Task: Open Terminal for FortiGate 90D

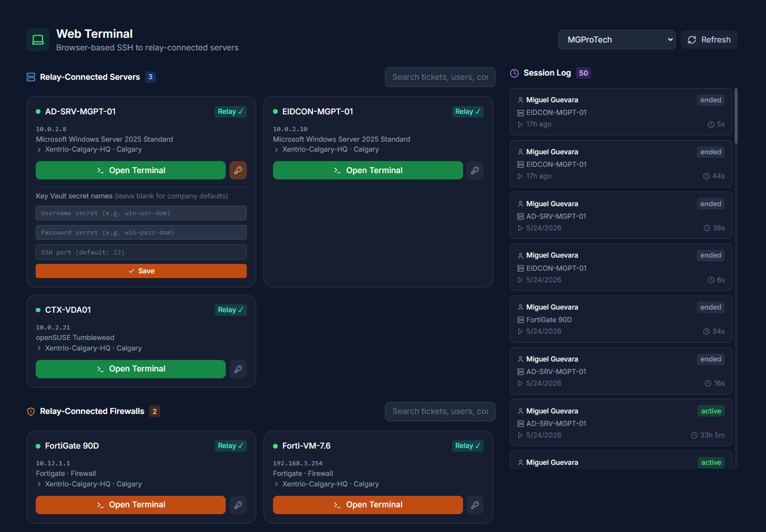Action: 131,505
